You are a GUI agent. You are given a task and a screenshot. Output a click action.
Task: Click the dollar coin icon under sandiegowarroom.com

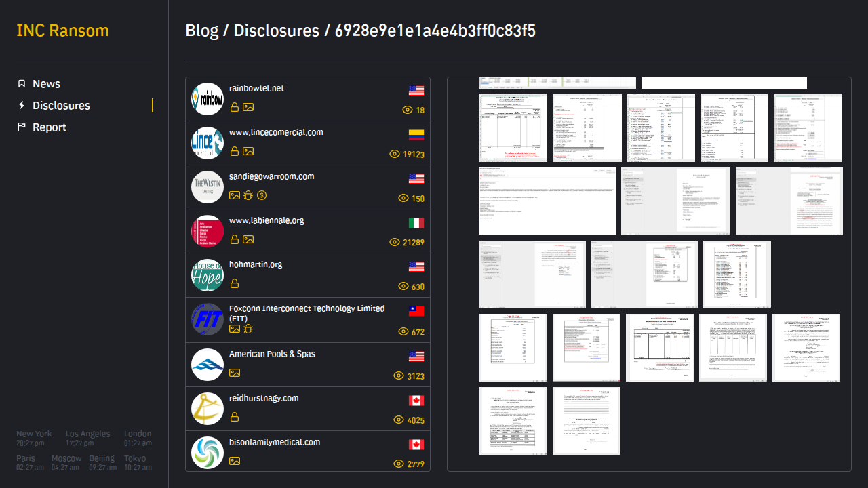262,195
